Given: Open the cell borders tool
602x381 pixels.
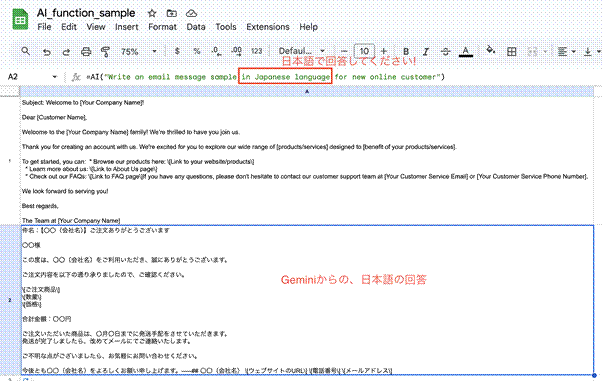Looking at the screenshot, I should [511, 51].
